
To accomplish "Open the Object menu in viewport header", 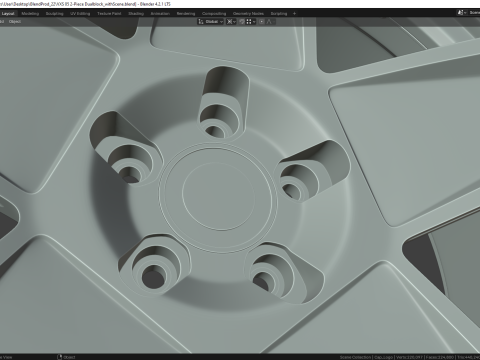I will pos(15,22).
